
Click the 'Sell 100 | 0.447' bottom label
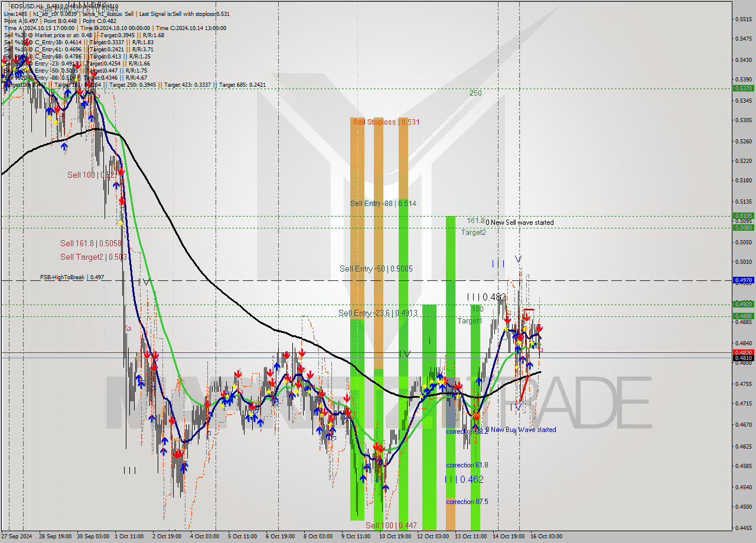pyautogui.click(x=391, y=525)
